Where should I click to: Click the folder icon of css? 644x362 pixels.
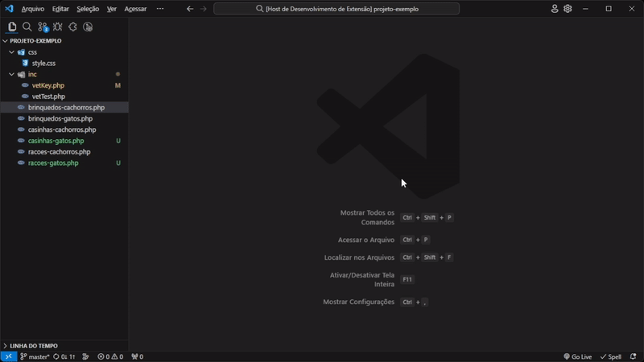pos(21,52)
